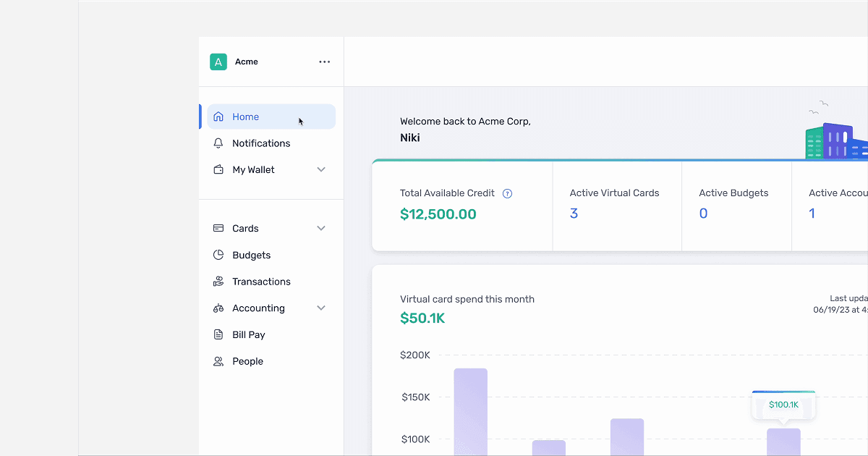Screen dimensions: 868x456
Task: Click the Home house icon
Action: tap(218, 117)
